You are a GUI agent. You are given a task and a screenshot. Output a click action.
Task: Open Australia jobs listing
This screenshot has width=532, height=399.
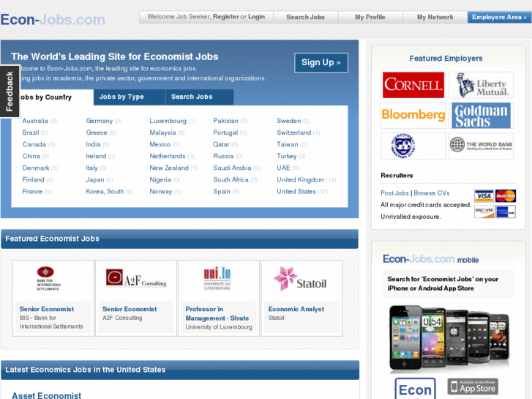[x=35, y=121]
